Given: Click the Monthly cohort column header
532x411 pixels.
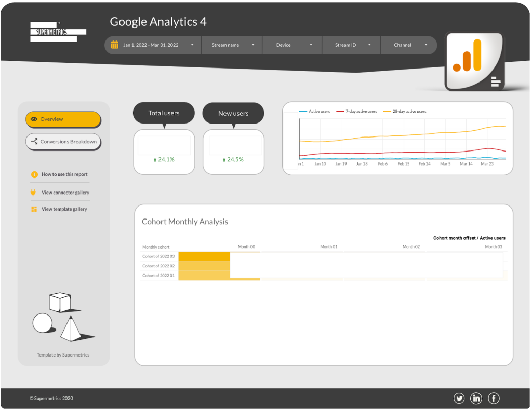Looking at the screenshot, I should [x=156, y=247].
